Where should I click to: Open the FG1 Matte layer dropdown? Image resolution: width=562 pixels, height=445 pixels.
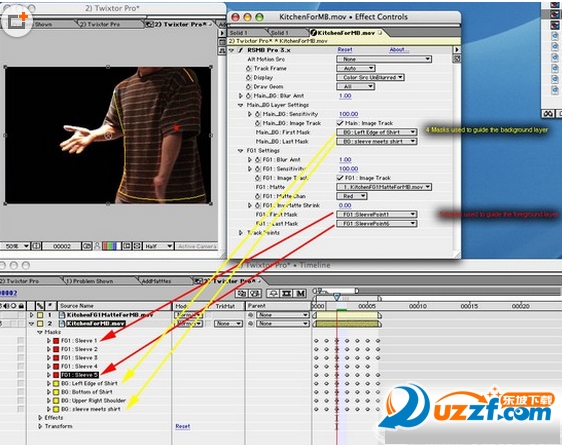[x=384, y=187]
